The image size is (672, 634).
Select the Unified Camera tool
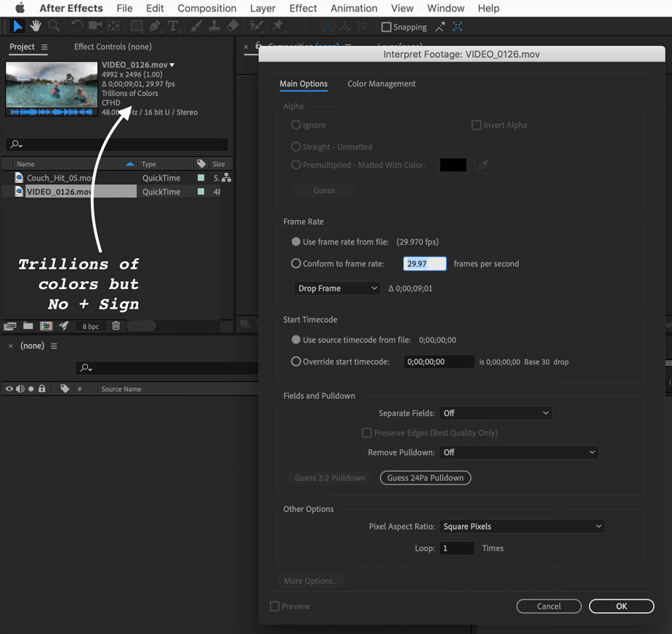(95, 26)
